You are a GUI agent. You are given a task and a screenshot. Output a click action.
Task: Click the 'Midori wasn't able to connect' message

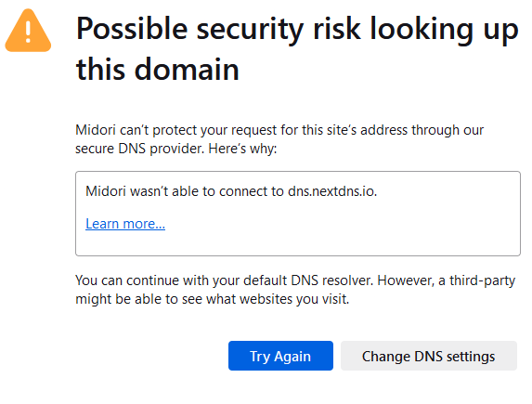231,191
